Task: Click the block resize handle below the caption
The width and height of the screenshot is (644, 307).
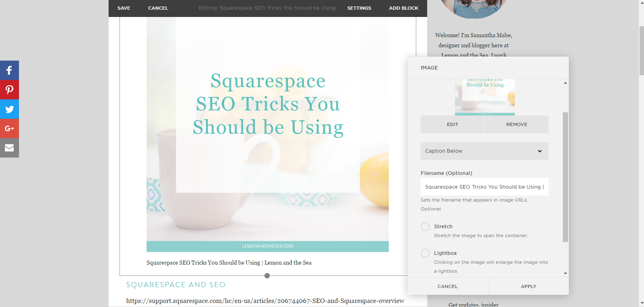Action: click(x=267, y=275)
